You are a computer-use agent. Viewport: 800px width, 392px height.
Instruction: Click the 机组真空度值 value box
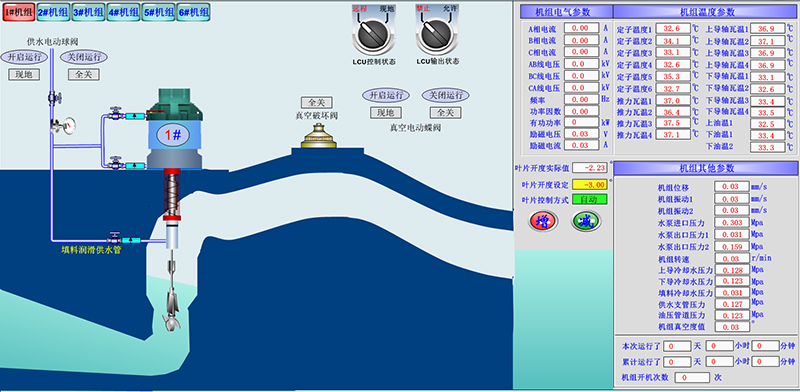click(732, 327)
